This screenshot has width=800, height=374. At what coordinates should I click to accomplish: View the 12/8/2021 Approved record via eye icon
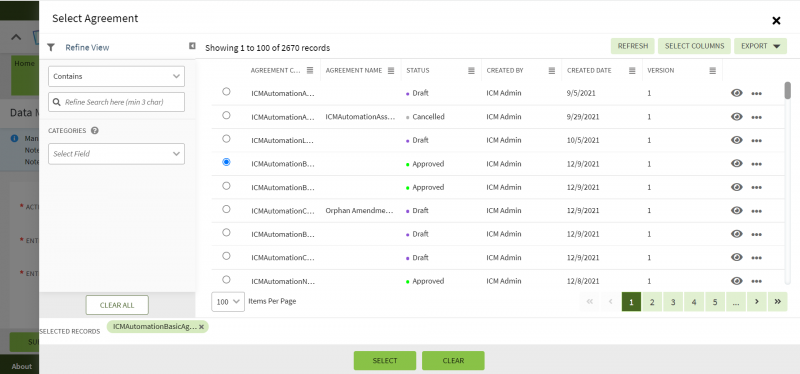[736, 281]
